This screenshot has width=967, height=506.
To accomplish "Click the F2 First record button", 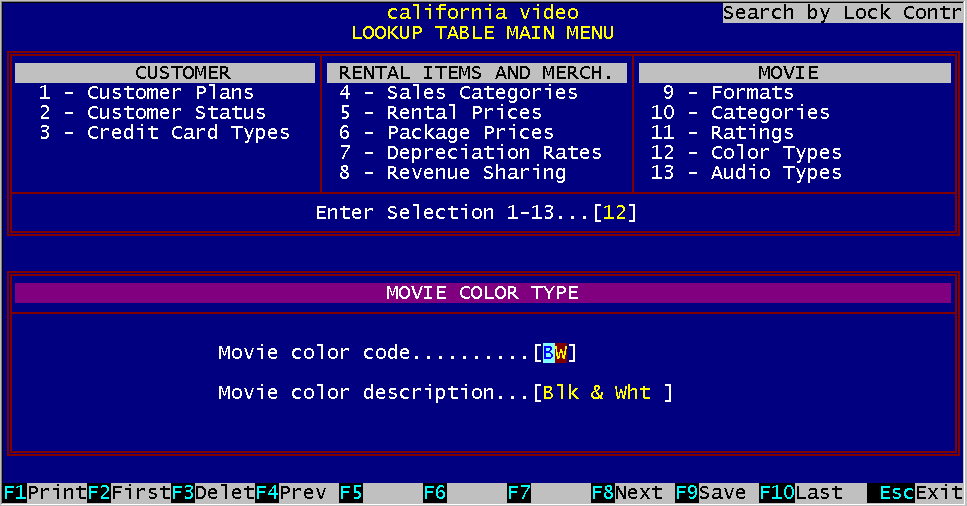I will click(x=128, y=493).
